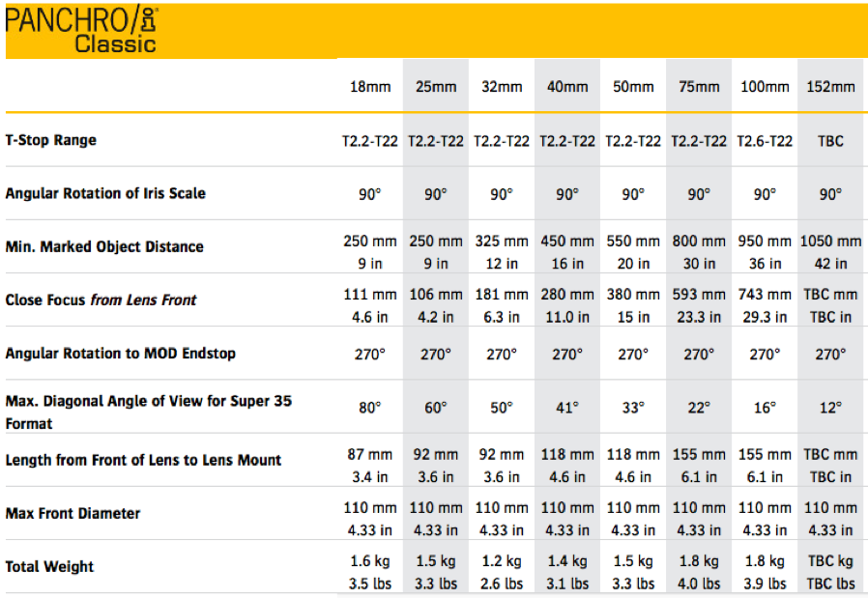
Task: Select the 181 mm close focus value
Action: click(x=502, y=295)
